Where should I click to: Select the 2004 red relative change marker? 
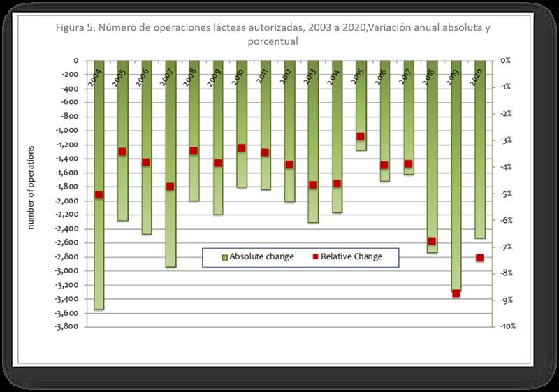(99, 195)
